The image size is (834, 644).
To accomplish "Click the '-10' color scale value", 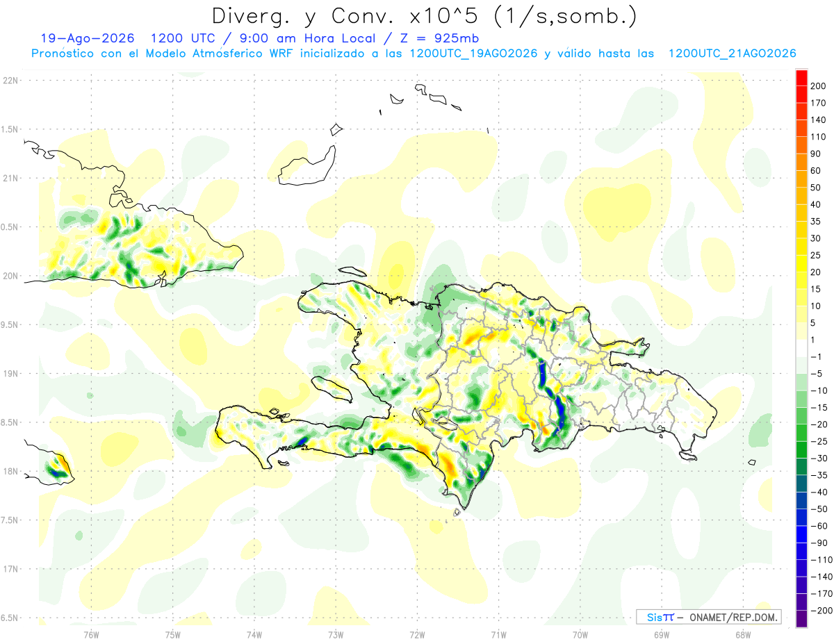I will tap(819, 390).
